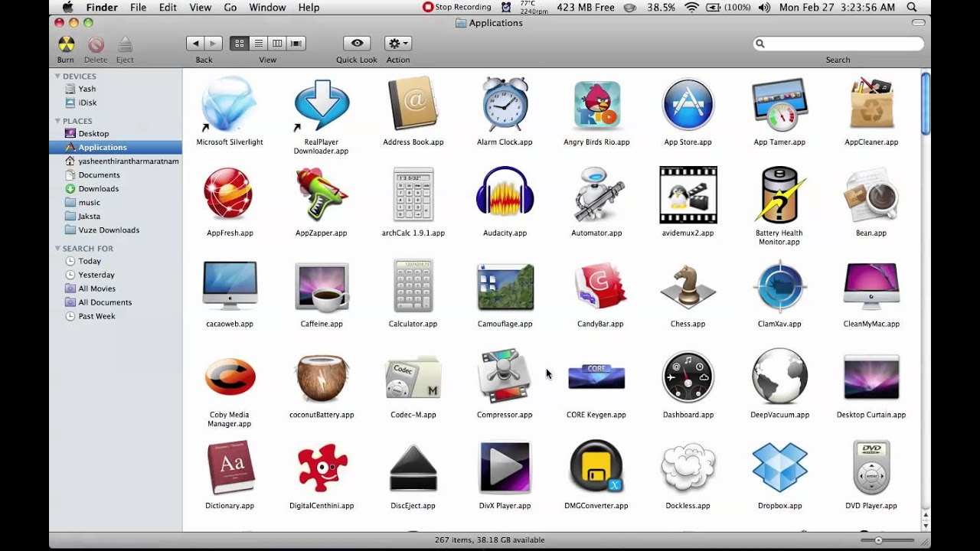Screen dimensions: 980x551
Task: Select the DVD Player.app icon
Action: coord(871,468)
